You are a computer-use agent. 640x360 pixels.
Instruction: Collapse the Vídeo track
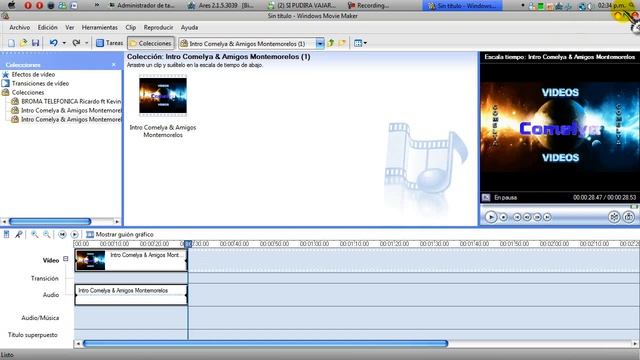click(x=66, y=259)
